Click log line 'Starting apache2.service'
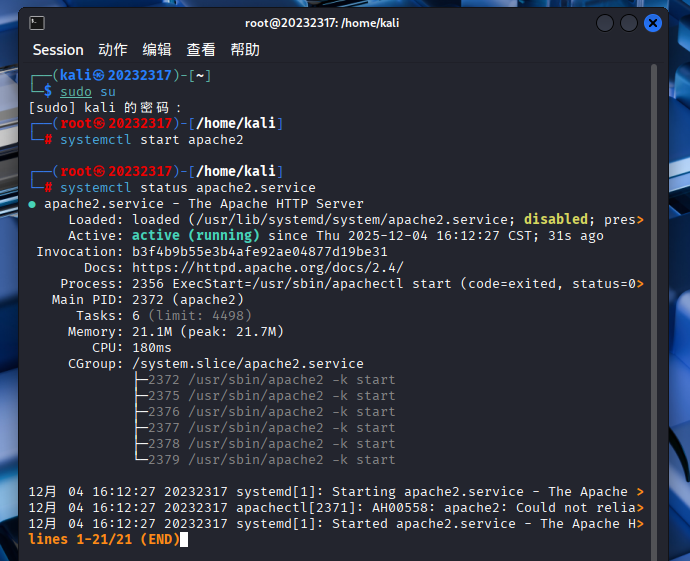The height and width of the screenshot is (561, 690). (x=336, y=491)
